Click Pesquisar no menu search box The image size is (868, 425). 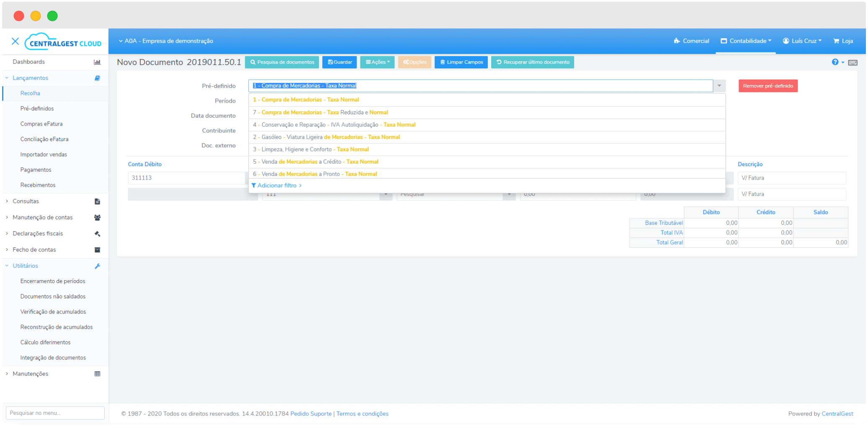[55, 413]
